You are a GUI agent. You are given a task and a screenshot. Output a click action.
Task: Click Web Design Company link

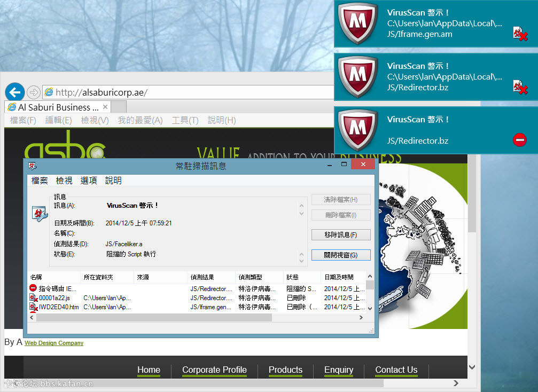54,343
